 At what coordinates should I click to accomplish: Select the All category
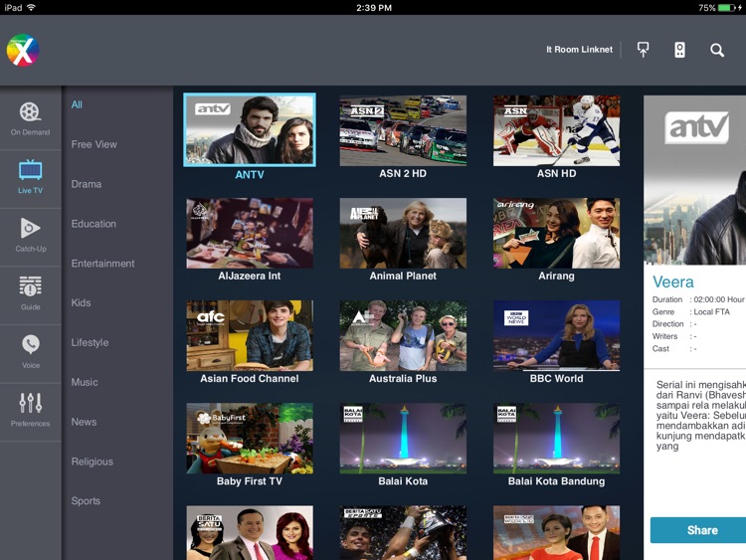pos(77,104)
